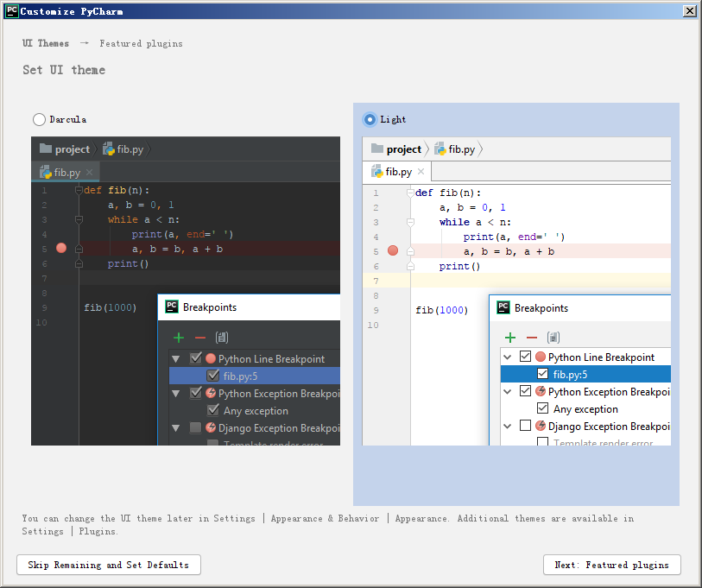Click Django Exception Breakpoint lightning icon in Darcula
The height and width of the screenshot is (588, 702).
click(x=211, y=427)
